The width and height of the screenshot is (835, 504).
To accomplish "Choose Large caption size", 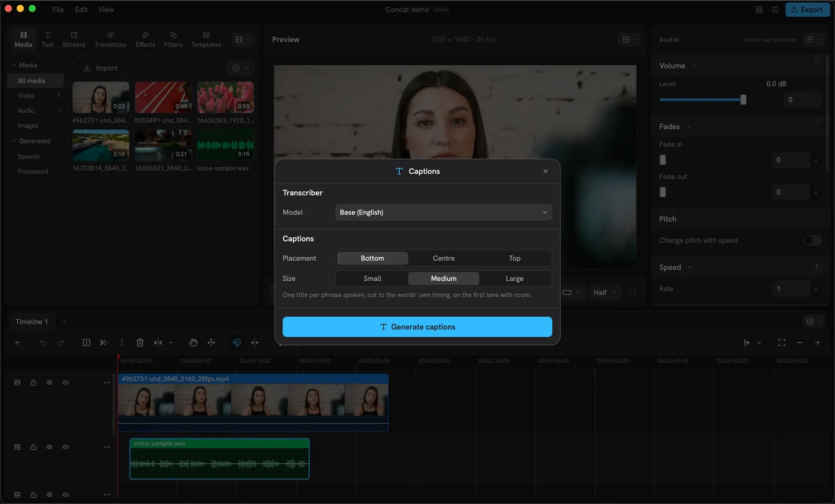I will 515,279.
